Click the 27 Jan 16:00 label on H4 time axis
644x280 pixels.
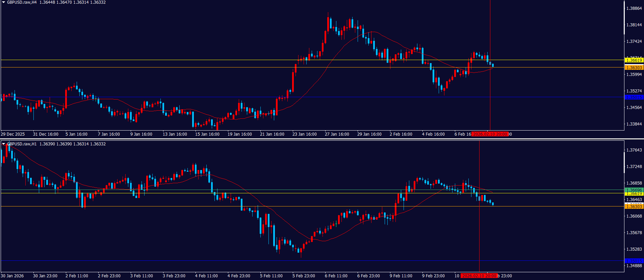tap(337, 134)
